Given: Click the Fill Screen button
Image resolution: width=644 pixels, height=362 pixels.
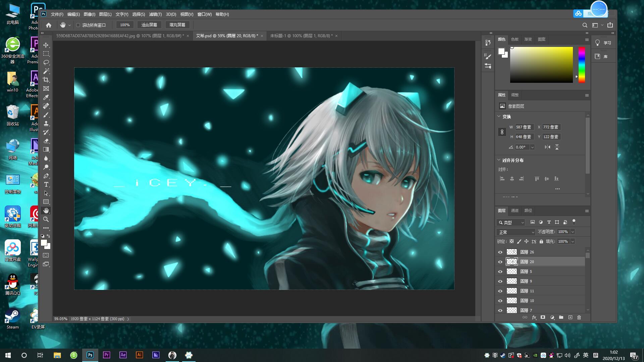Looking at the screenshot, I should click(x=177, y=25).
